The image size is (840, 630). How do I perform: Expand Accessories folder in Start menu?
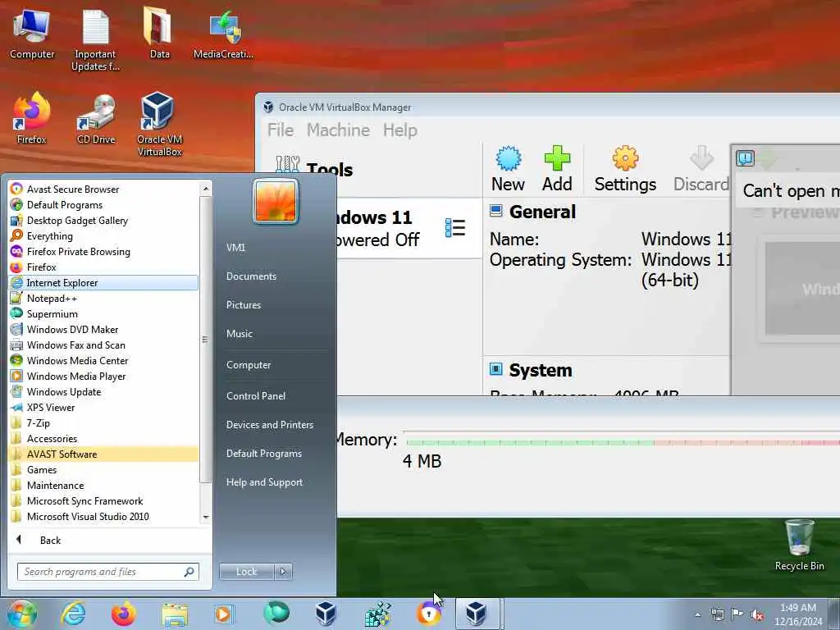click(103, 439)
